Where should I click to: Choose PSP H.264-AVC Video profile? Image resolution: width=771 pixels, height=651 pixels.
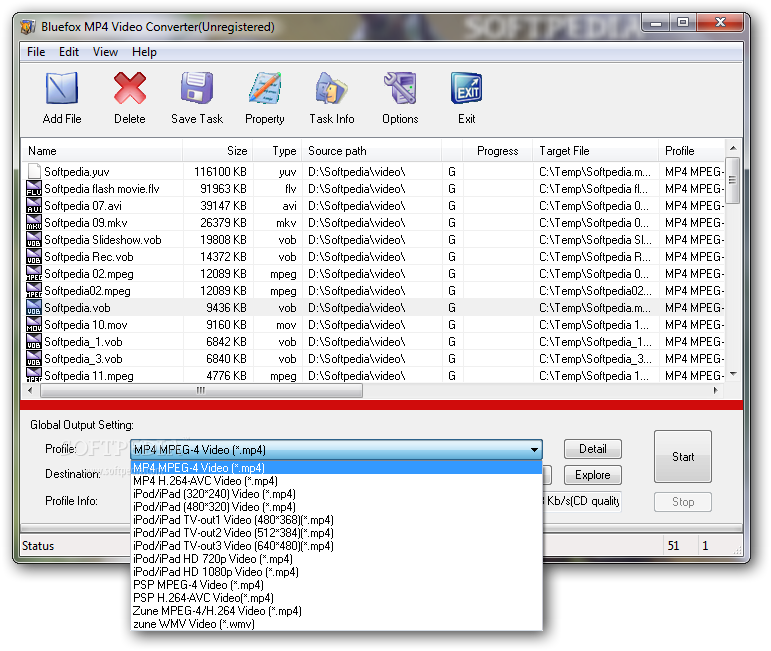[336, 598]
